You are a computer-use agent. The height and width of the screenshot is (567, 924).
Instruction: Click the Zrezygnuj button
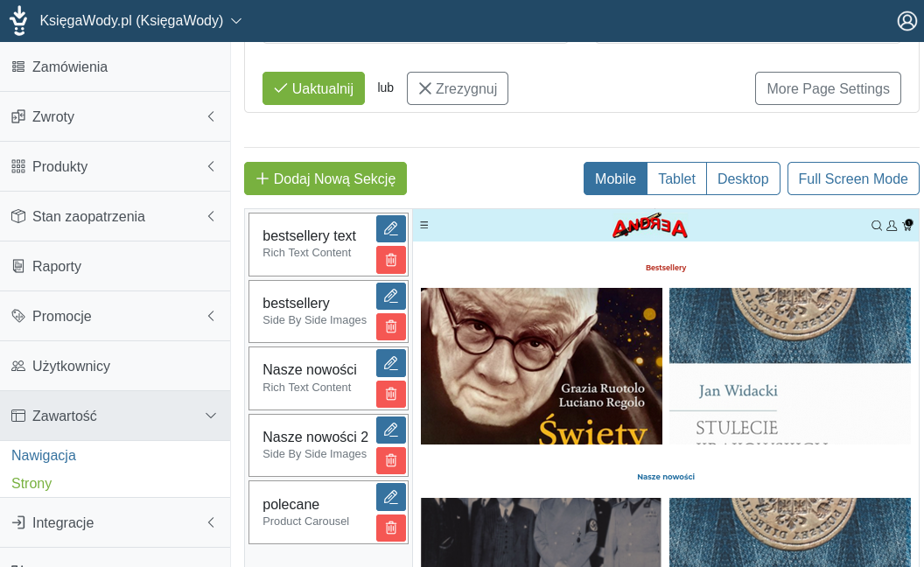(x=458, y=88)
